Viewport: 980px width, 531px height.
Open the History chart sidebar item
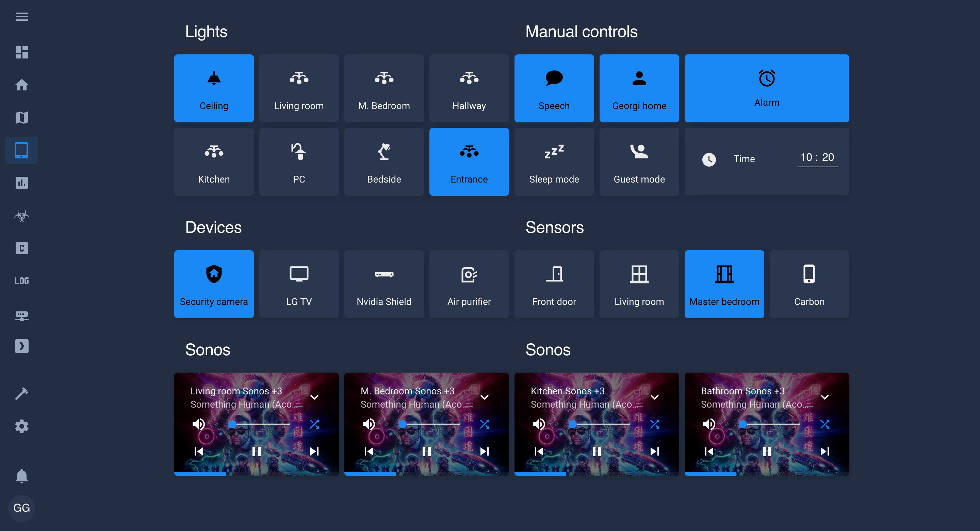(22, 183)
